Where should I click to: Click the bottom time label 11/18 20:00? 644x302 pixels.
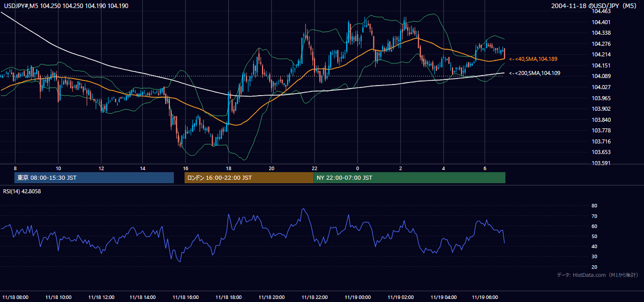[272, 297]
